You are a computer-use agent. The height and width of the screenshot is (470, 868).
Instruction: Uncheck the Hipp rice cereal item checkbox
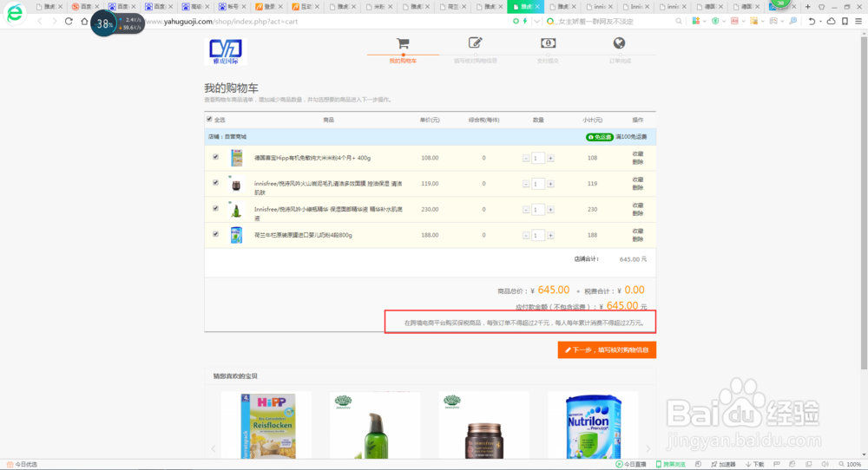[215, 157]
